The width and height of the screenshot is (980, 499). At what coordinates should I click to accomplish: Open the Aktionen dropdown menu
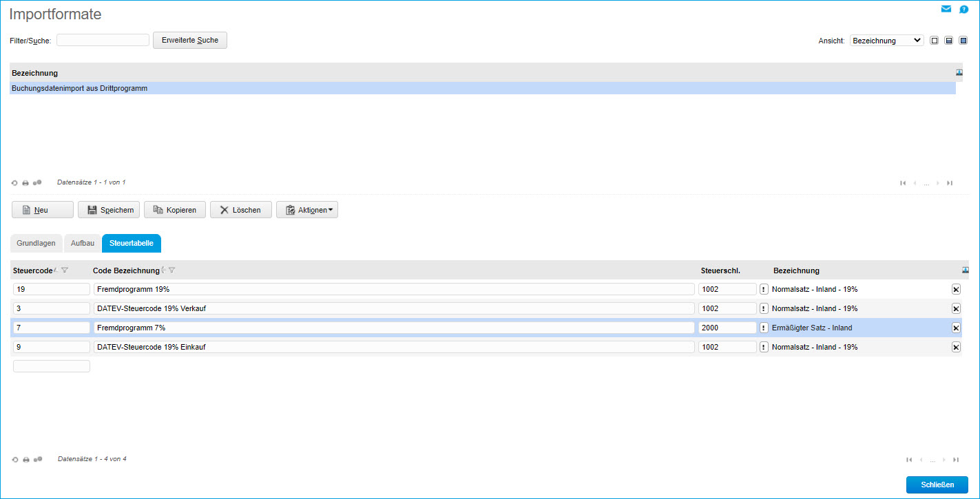[x=307, y=209]
